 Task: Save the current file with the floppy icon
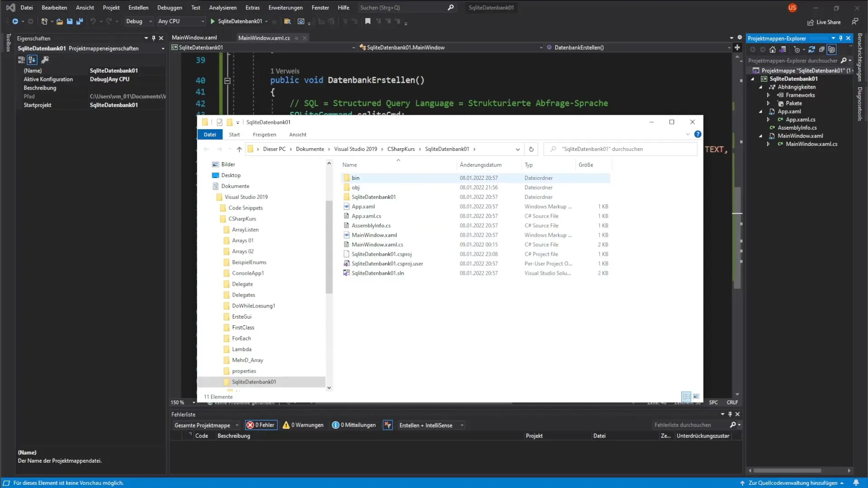70,21
